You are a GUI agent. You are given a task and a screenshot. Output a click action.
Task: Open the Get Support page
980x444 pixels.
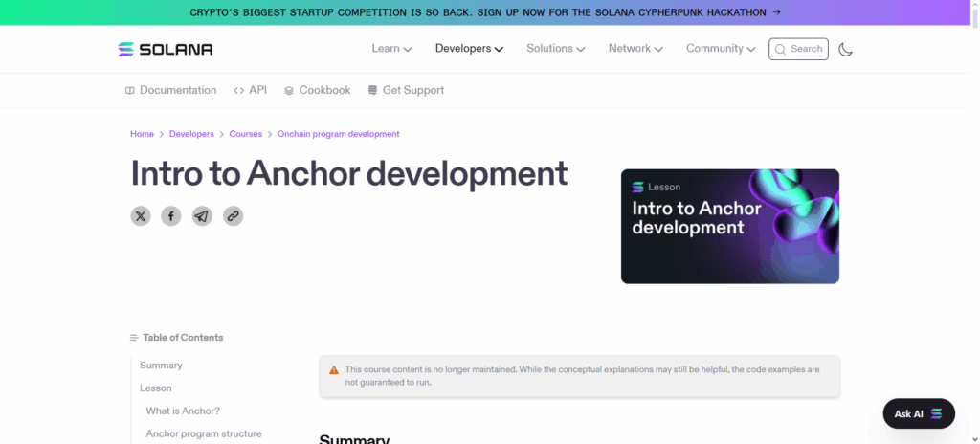coord(405,90)
